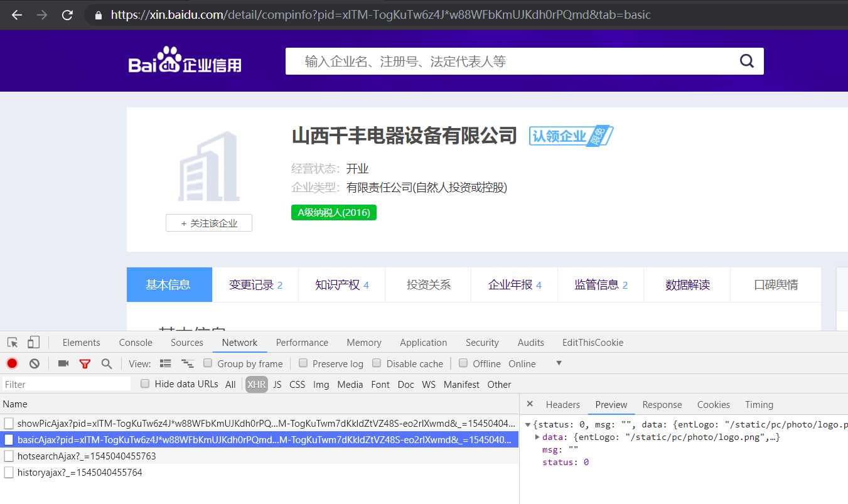Select the All request type filter
Viewport: 848px width, 504px height.
[230, 384]
